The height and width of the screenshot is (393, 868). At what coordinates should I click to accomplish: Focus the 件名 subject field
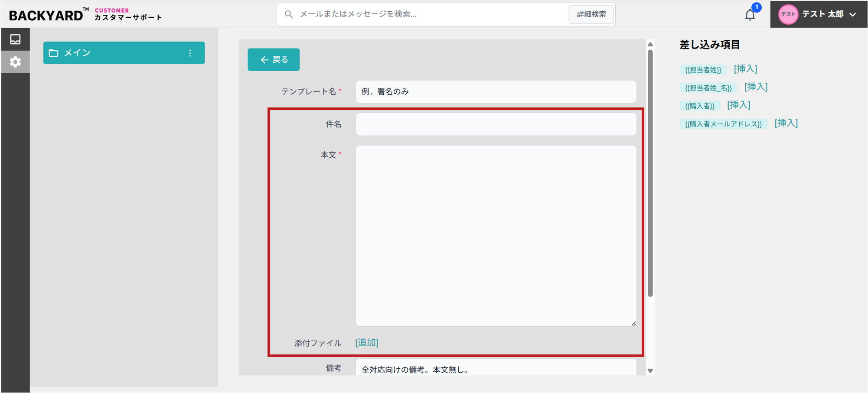point(496,124)
